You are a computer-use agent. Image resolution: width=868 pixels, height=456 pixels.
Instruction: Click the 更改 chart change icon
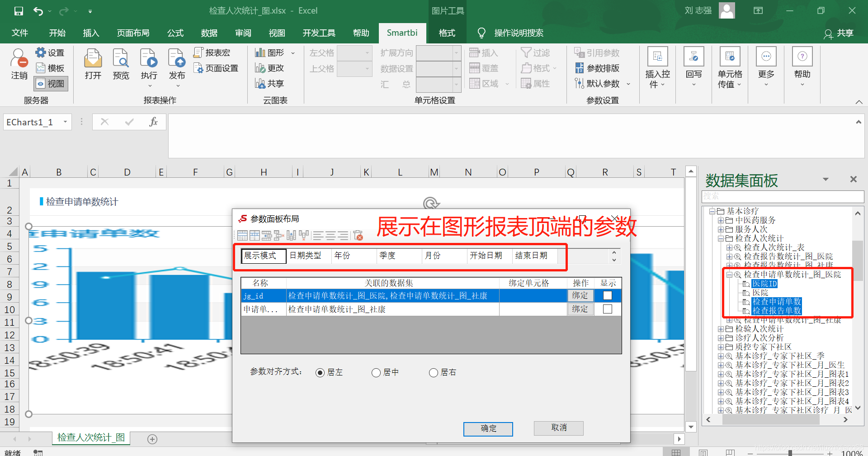tap(260, 68)
